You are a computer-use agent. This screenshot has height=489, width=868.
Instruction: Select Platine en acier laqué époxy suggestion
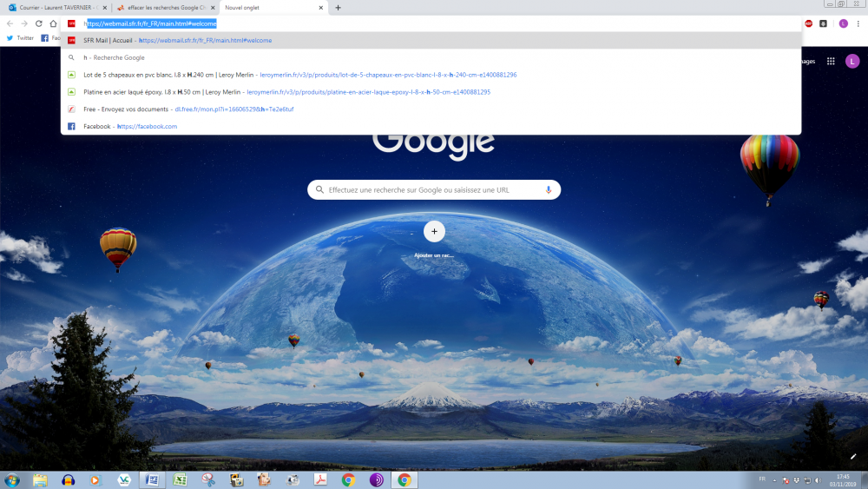pyautogui.click(x=431, y=92)
